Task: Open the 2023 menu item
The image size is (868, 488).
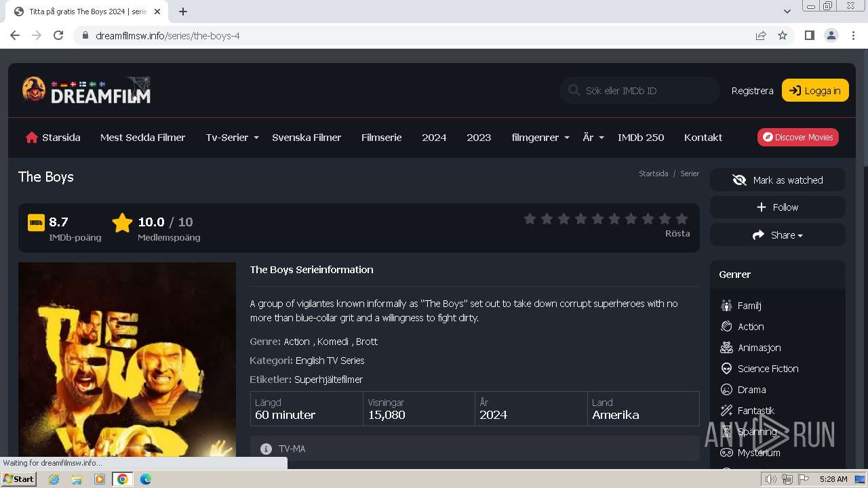Action: [x=479, y=137]
